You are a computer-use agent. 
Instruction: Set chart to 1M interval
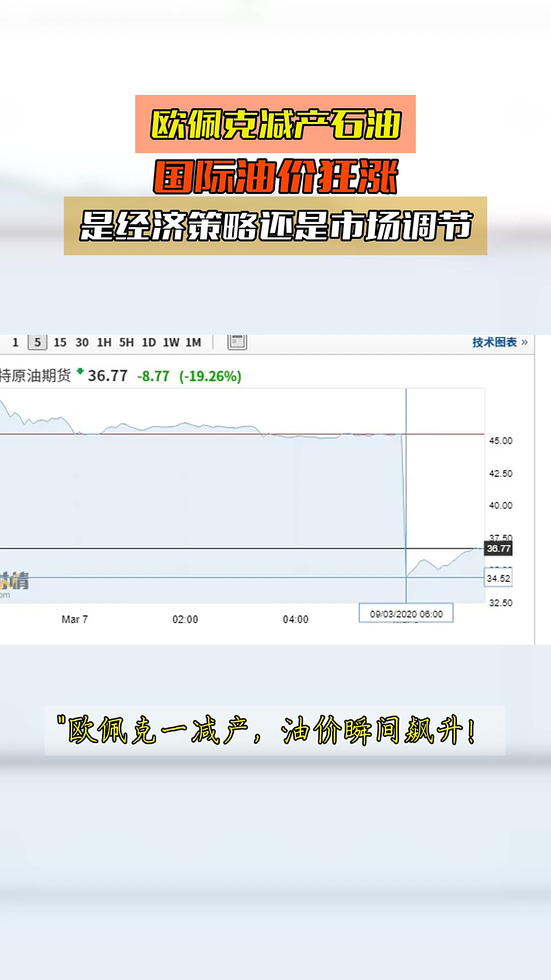click(x=193, y=342)
